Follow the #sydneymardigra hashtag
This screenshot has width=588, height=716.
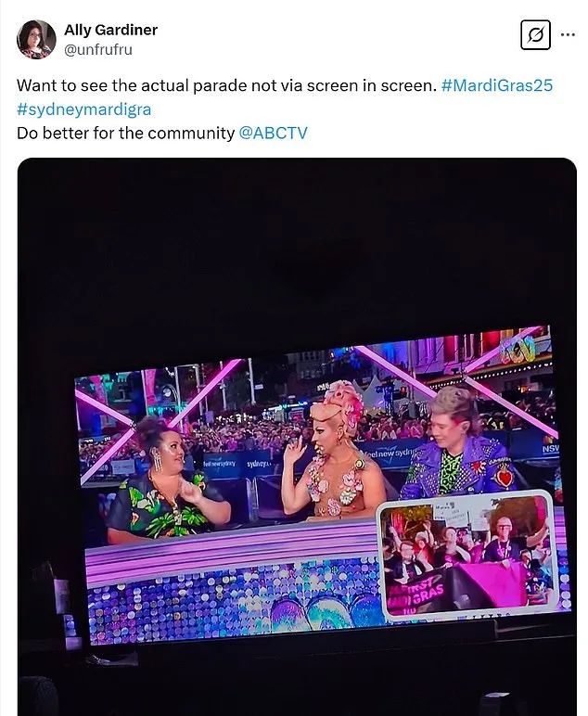[x=84, y=109]
